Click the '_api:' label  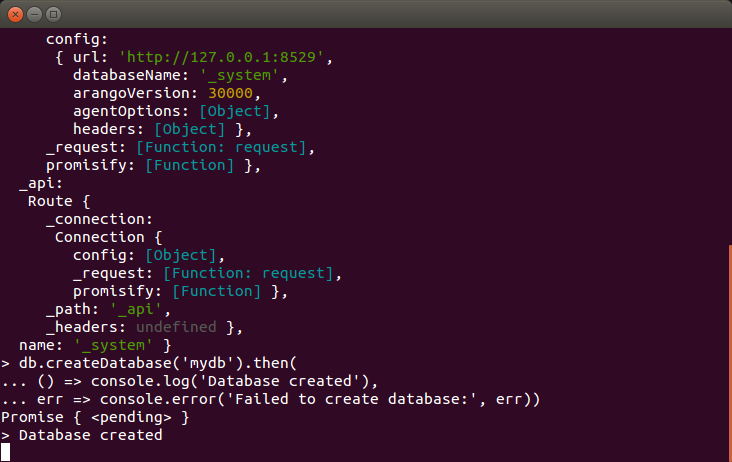pos(41,183)
